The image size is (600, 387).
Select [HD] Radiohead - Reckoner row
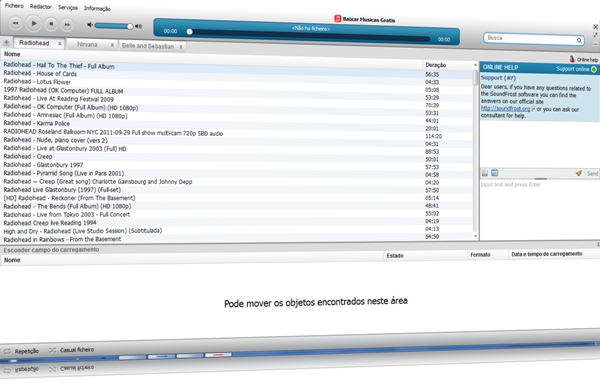237,198
